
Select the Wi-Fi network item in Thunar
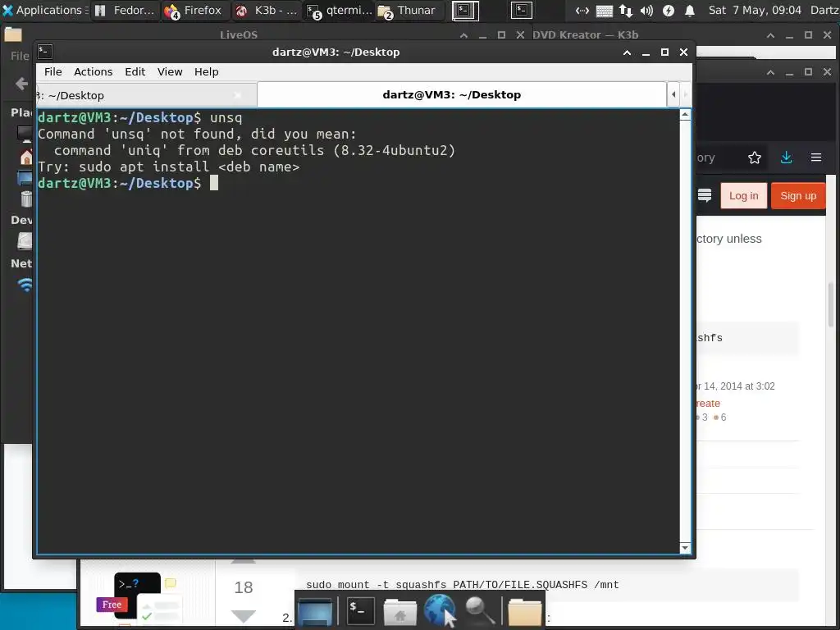pyautogui.click(x=25, y=285)
